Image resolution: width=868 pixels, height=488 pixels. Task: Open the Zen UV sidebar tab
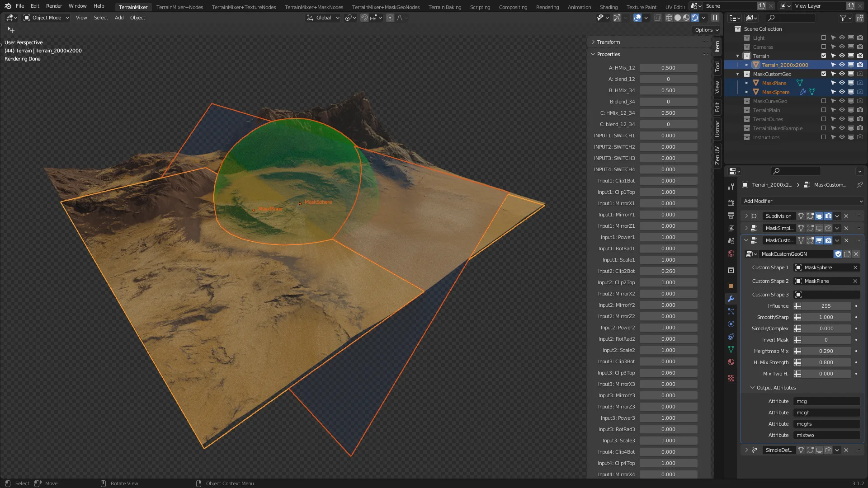pyautogui.click(x=717, y=155)
